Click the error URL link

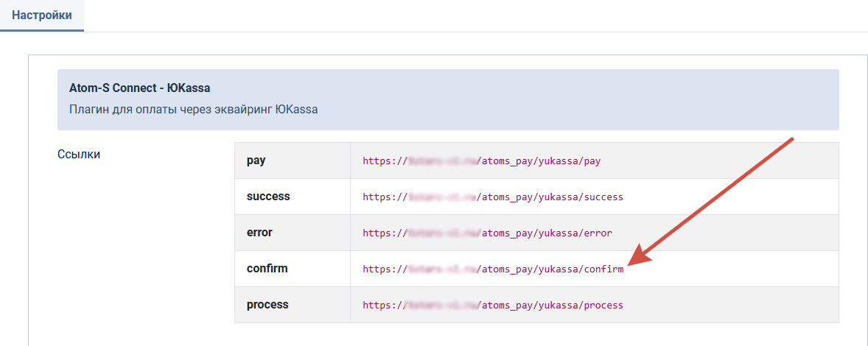click(x=487, y=233)
